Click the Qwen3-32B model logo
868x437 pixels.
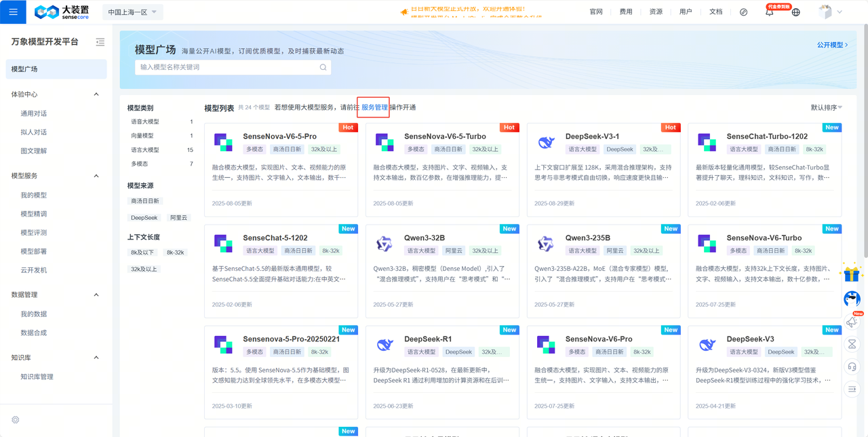[x=384, y=244]
